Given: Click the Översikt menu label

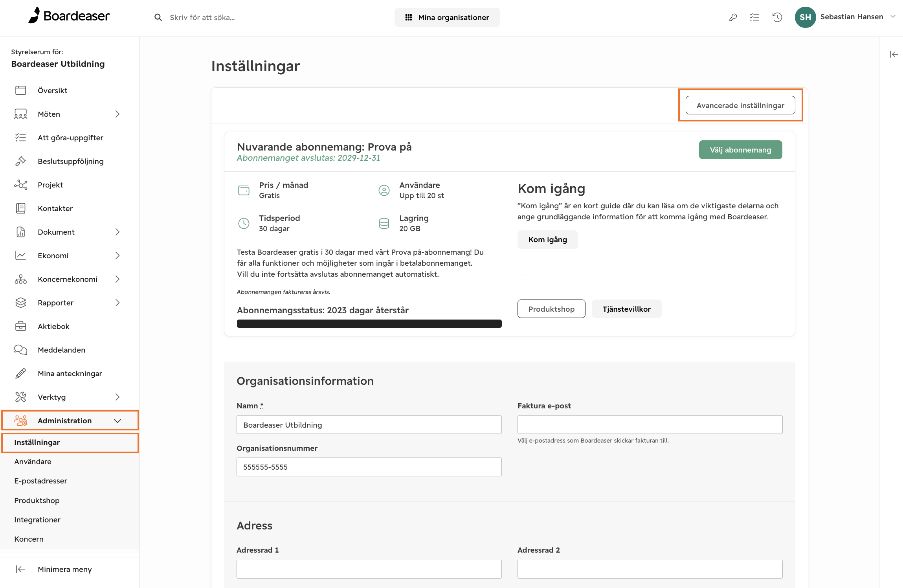Looking at the screenshot, I should click(53, 90).
